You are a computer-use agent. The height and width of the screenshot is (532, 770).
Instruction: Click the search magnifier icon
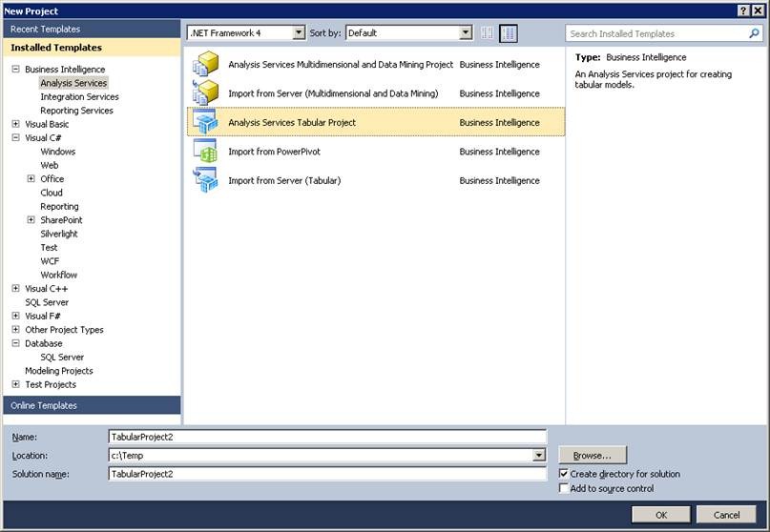click(755, 33)
